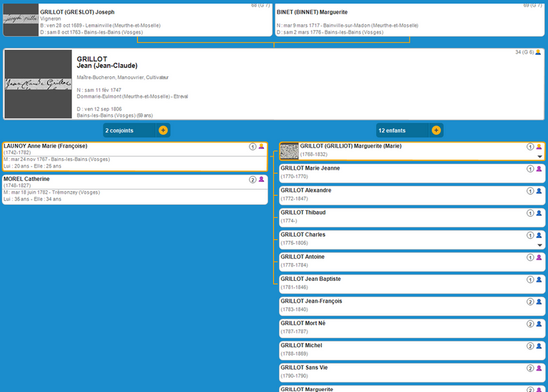Click the blue person icon for Grillot Alexandre
This screenshot has width=548, height=392.
coord(539,191)
